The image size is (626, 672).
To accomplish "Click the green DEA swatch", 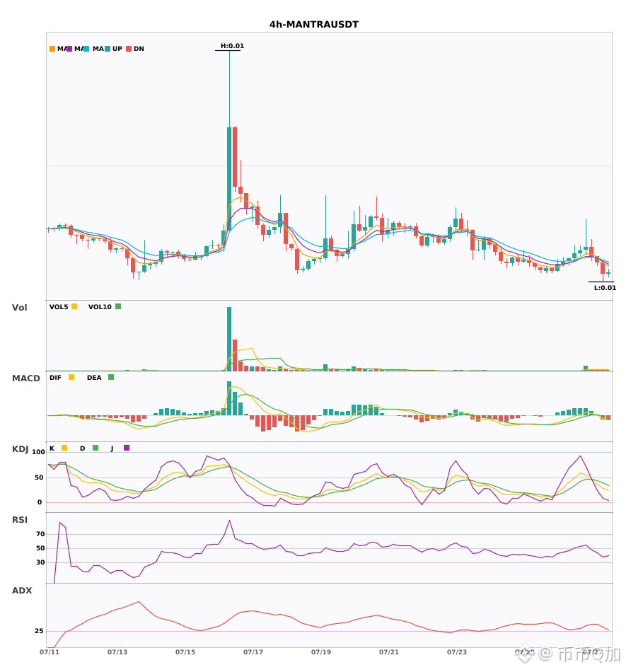I will pos(111,377).
